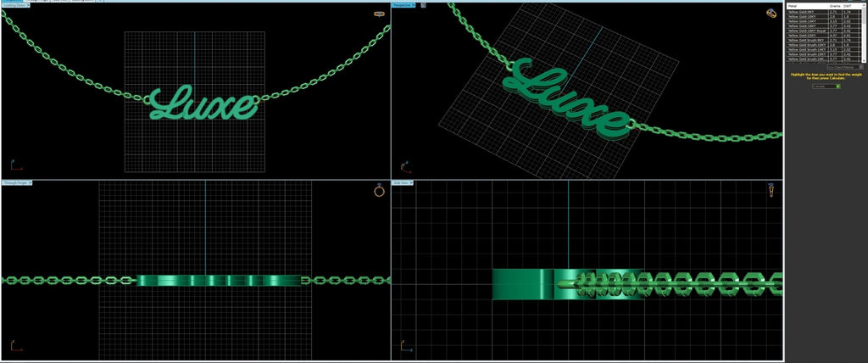Viewport: 868px width, 363px height.
Task: Click the metal list vertical scrollbar
Action: [862, 34]
